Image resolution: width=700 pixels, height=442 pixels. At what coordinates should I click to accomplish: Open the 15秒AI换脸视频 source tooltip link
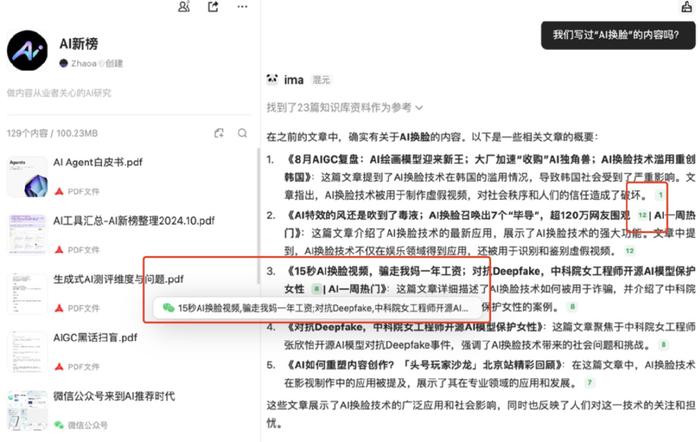(x=318, y=308)
